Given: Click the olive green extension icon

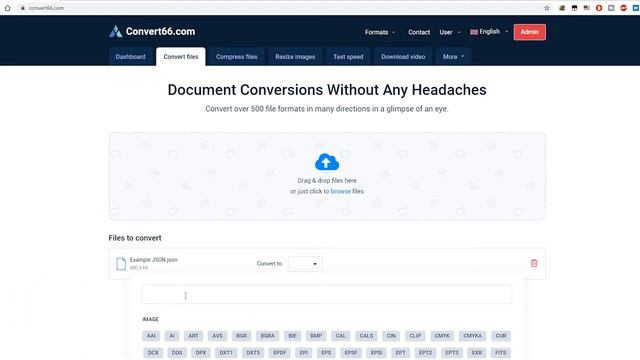Looking at the screenshot, I should tap(562, 8).
